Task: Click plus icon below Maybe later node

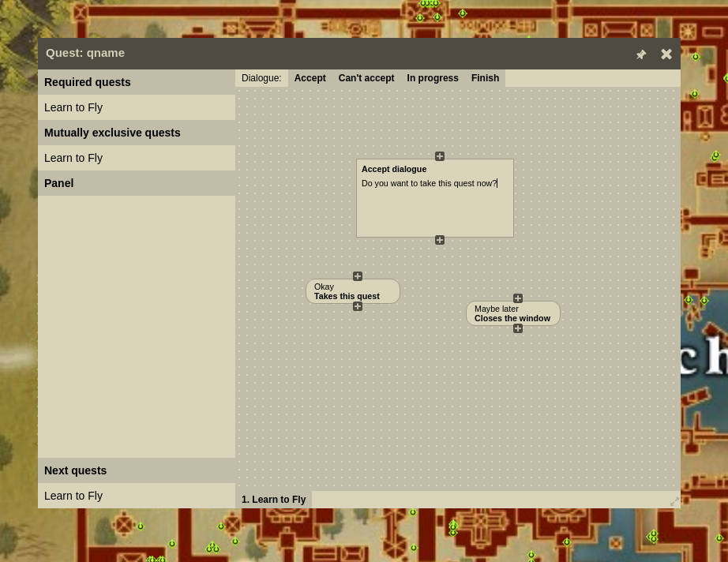Action: (x=518, y=328)
